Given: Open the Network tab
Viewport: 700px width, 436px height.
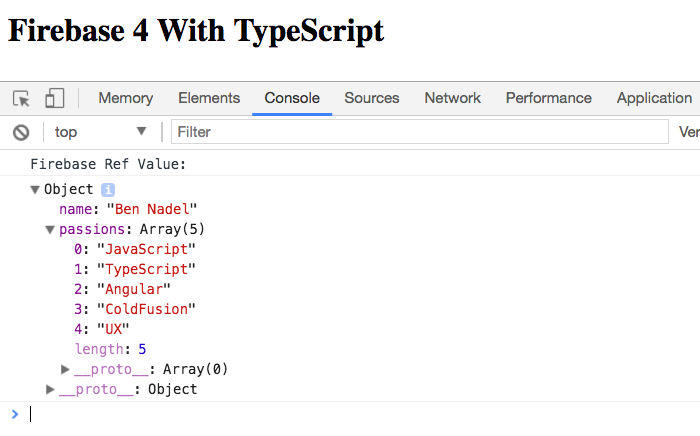Looking at the screenshot, I should pos(453,98).
